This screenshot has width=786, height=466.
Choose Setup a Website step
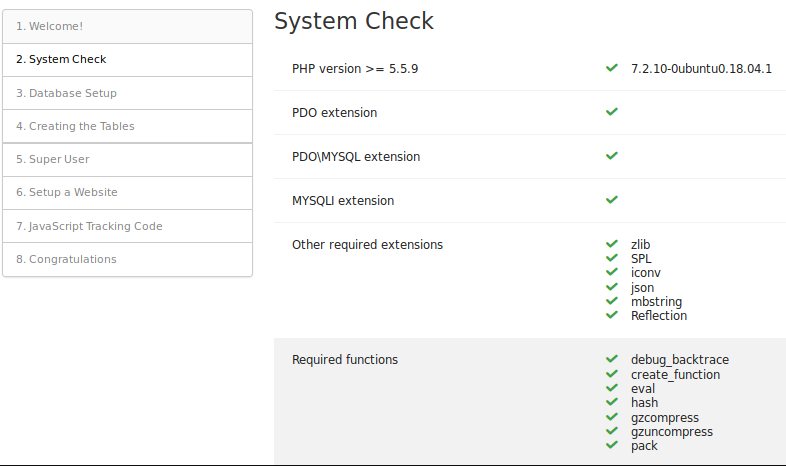tap(127, 192)
